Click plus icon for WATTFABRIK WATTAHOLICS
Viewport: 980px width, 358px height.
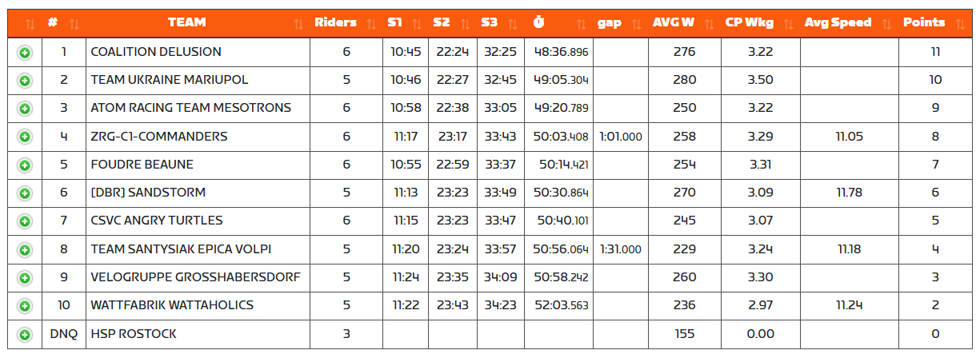[x=25, y=306]
